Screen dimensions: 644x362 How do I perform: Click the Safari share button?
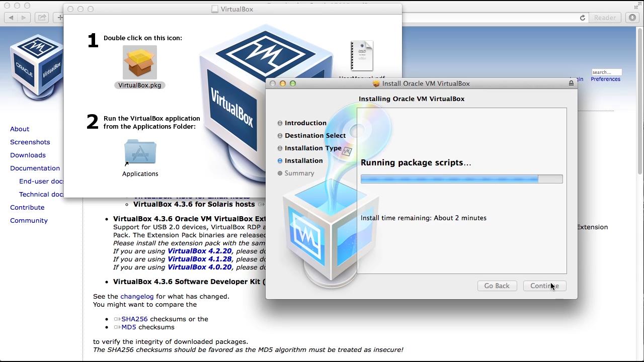click(42, 18)
